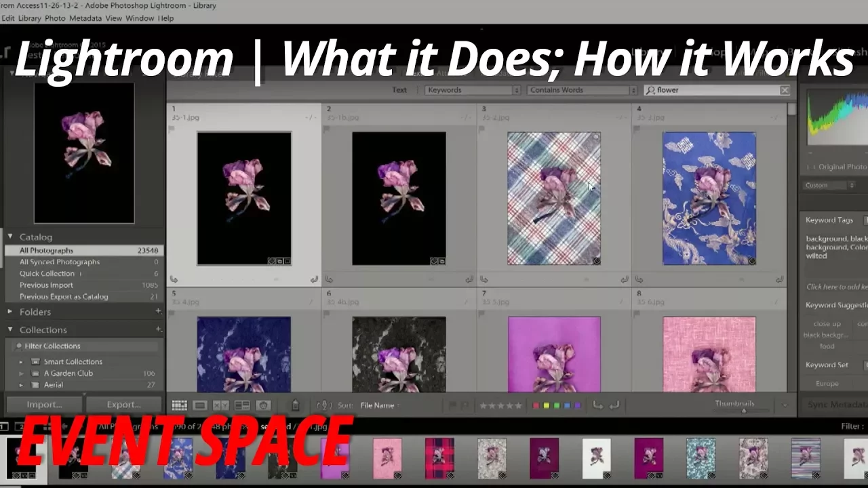Add 'food' keyword suggestion
The width and height of the screenshot is (868, 488).
827,346
